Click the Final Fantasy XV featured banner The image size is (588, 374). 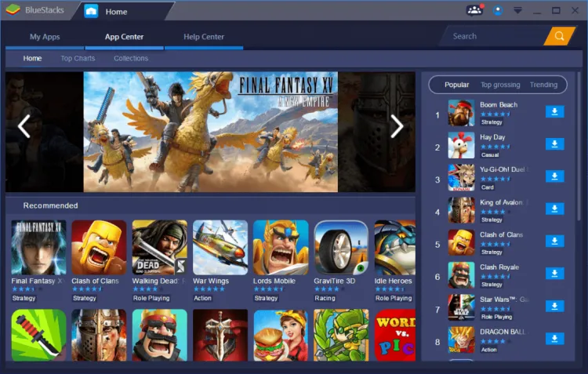tap(210, 132)
